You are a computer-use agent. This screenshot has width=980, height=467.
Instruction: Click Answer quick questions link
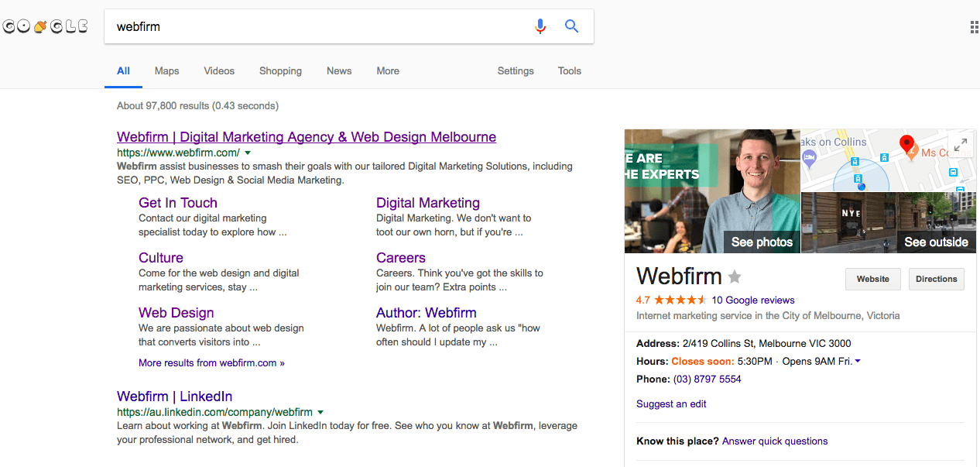[775, 441]
